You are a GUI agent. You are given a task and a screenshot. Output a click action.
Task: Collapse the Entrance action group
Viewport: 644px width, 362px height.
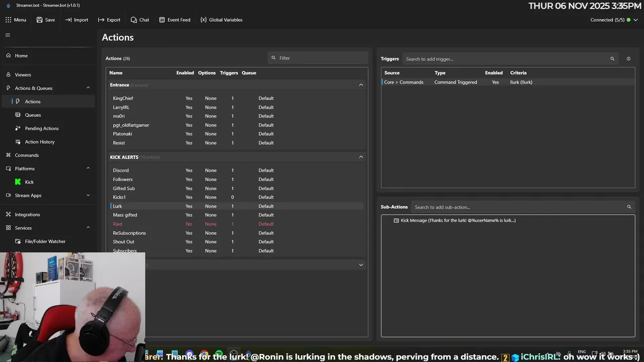361,85
